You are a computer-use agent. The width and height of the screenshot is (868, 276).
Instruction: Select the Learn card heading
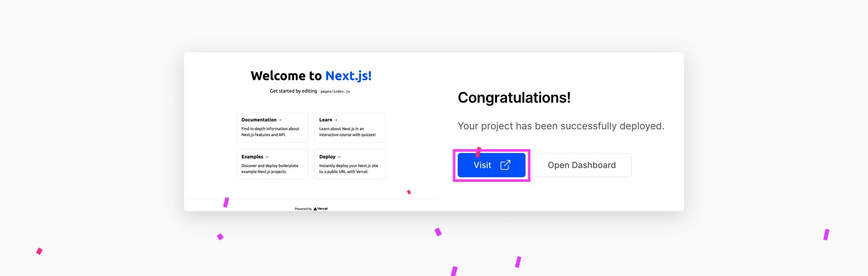325,120
